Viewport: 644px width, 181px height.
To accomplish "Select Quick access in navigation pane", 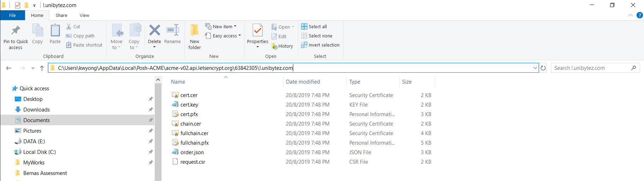I will pos(34,88).
